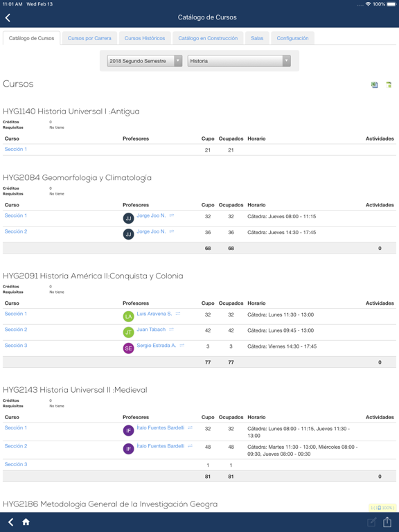Screen dimensions: 399x532
Task: Open Sección 1 of HYG2091 Historia América II
Action: click(x=16, y=314)
